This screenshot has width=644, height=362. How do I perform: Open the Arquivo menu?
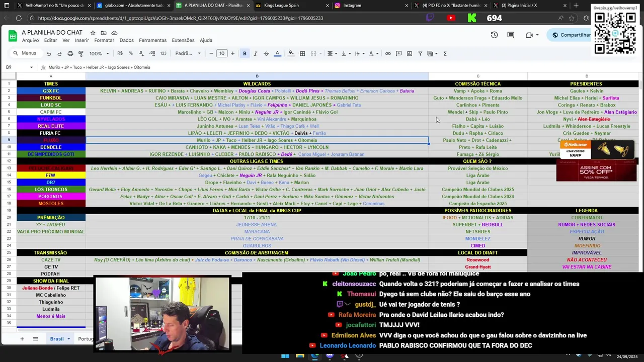pos(30,40)
